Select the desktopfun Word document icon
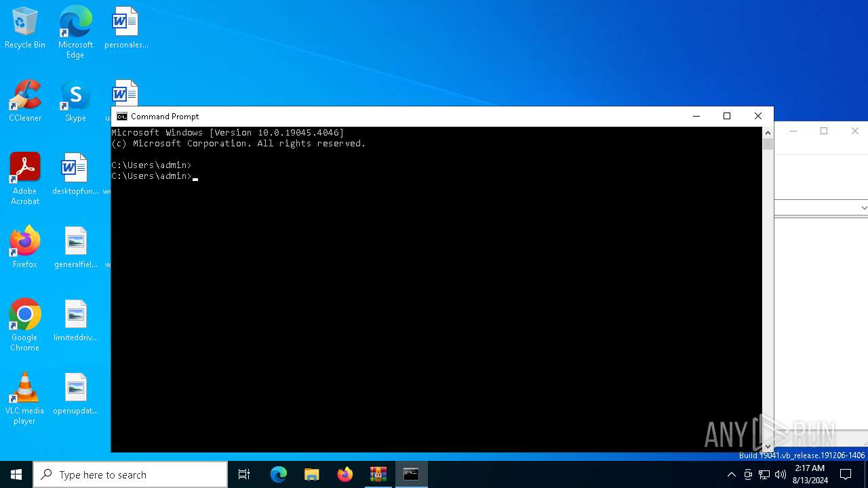 click(x=75, y=175)
